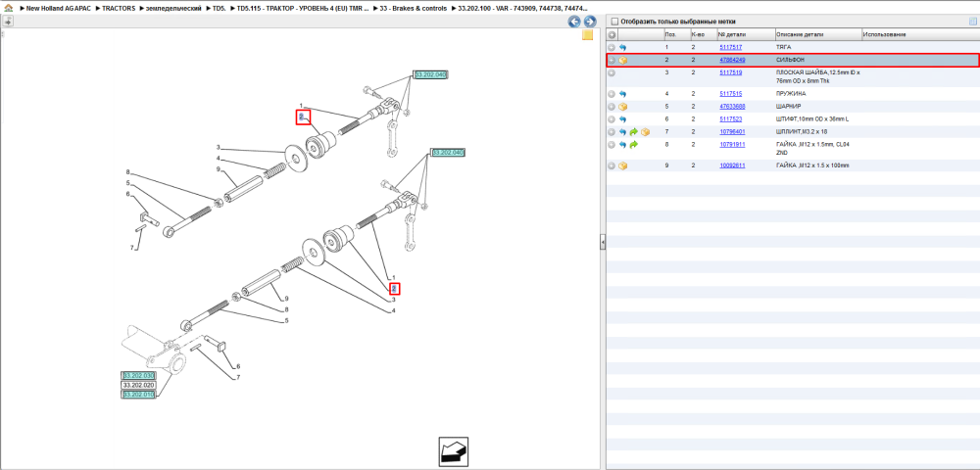Open part number link 5117523

pyautogui.click(x=731, y=119)
